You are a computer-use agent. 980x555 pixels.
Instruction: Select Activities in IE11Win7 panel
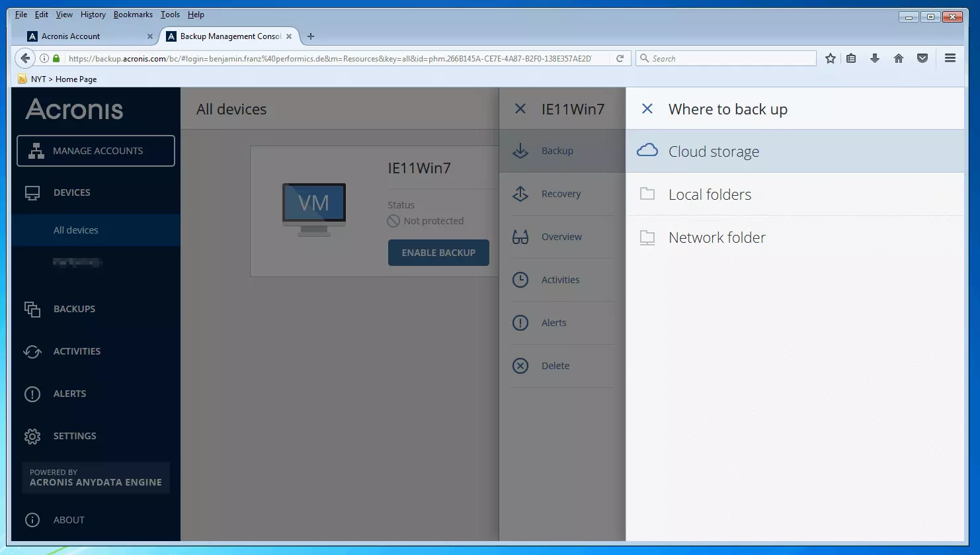[x=563, y=280]
